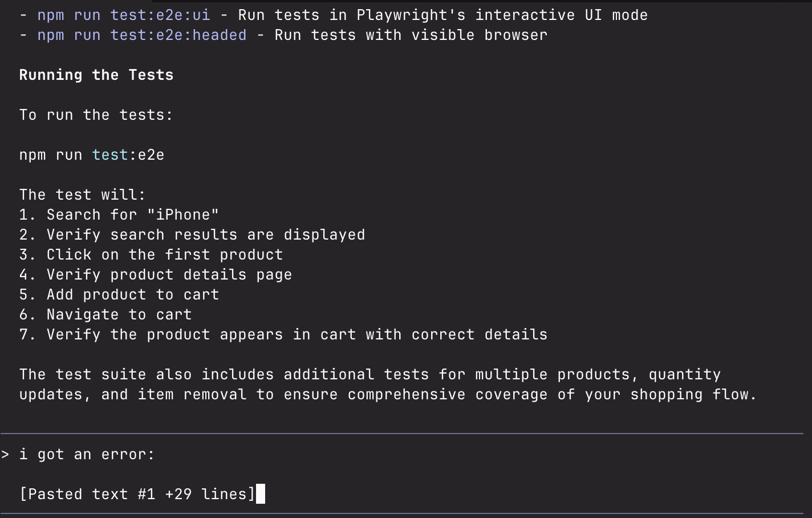Click the "npm run test:e2e:headed" command text
Image resolution: width=812 pixels, height=518 pixels.
pyautogui.click(x=141, y=35)
